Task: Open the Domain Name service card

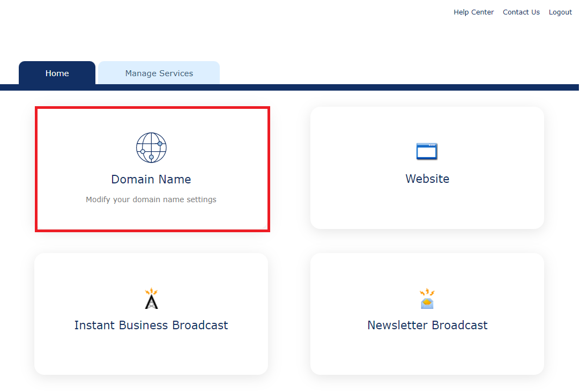Action: click(x=151, y=168)
